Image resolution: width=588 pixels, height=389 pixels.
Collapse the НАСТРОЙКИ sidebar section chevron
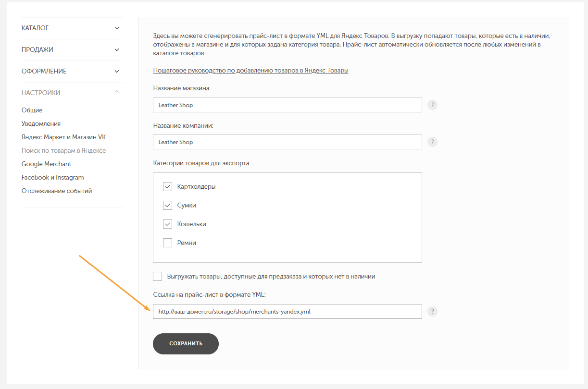pos(117,92)
